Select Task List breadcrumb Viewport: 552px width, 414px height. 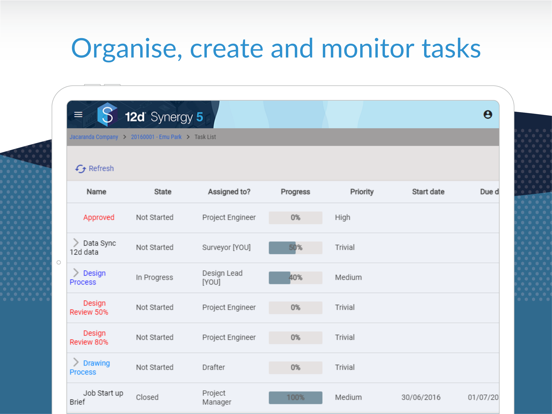coord(205,137)
